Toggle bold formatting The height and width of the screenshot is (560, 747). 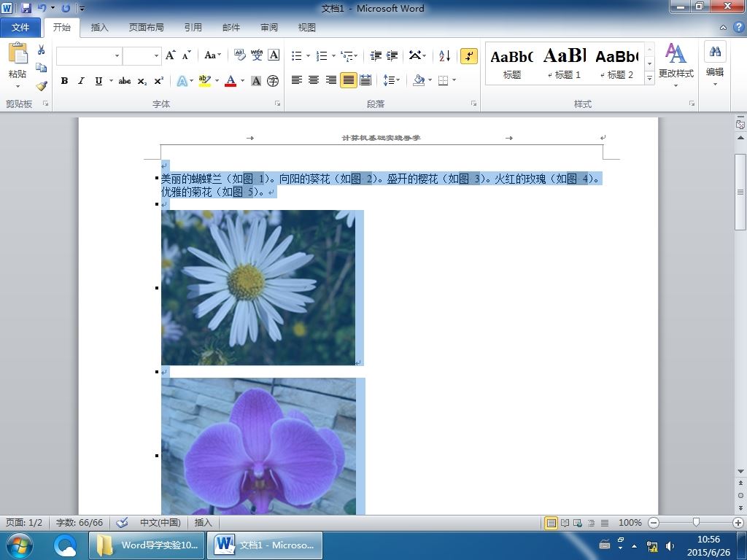pyautogui.click(x=64, y=81)
